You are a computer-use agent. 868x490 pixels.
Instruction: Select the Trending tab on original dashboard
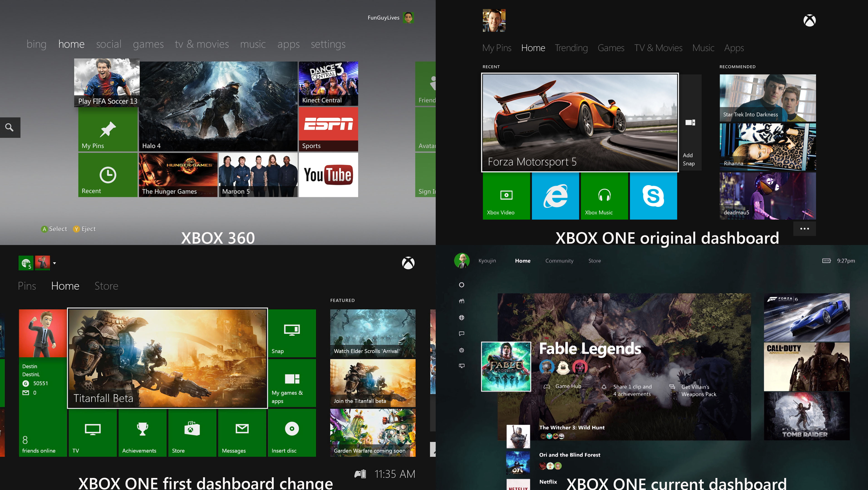coord(571,48)
